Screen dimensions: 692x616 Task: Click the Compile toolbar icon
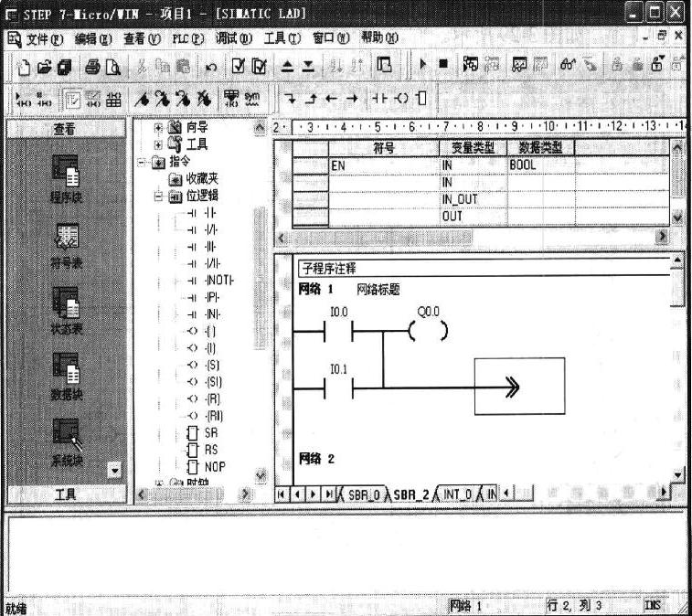(x=239, y=66)
